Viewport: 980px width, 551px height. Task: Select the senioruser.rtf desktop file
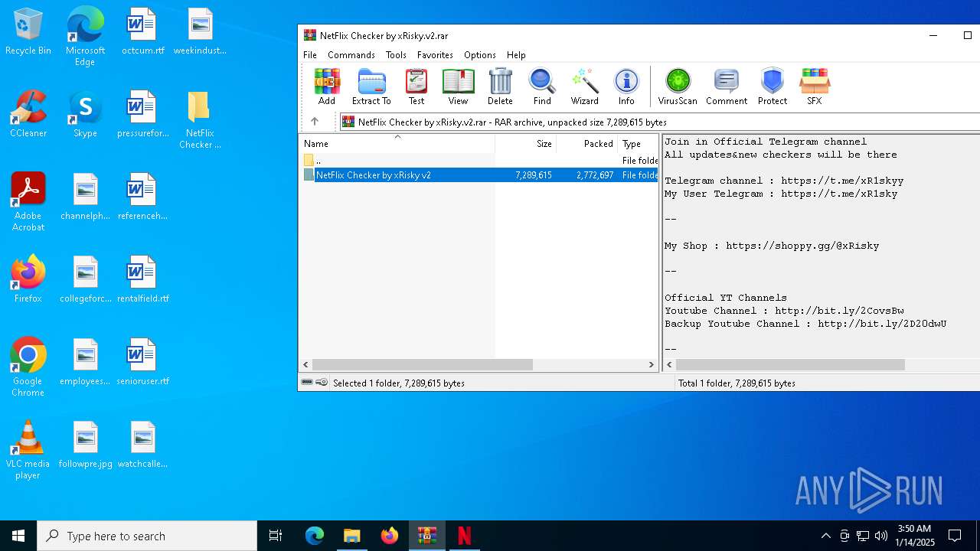(142, 362)
